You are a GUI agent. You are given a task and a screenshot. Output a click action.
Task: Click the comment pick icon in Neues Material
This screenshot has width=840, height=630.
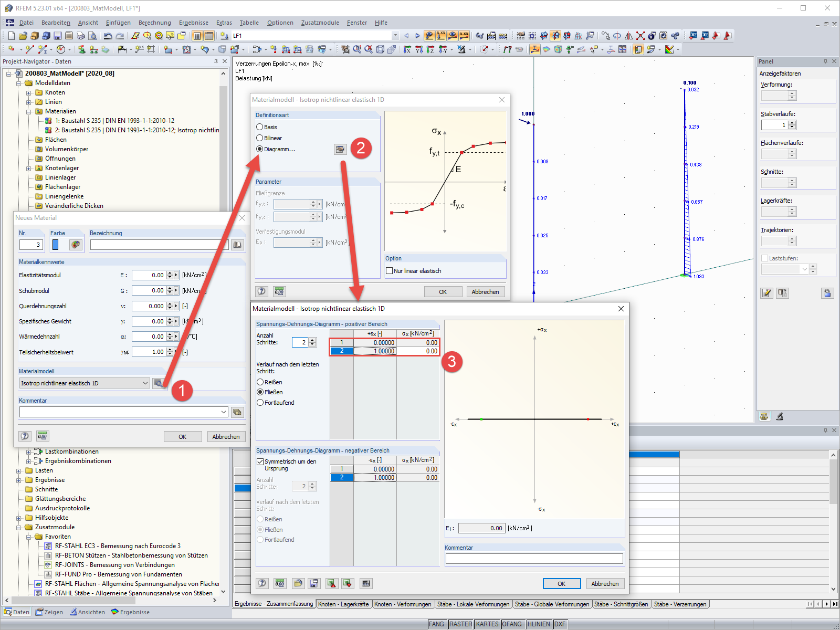coord(237,412)
